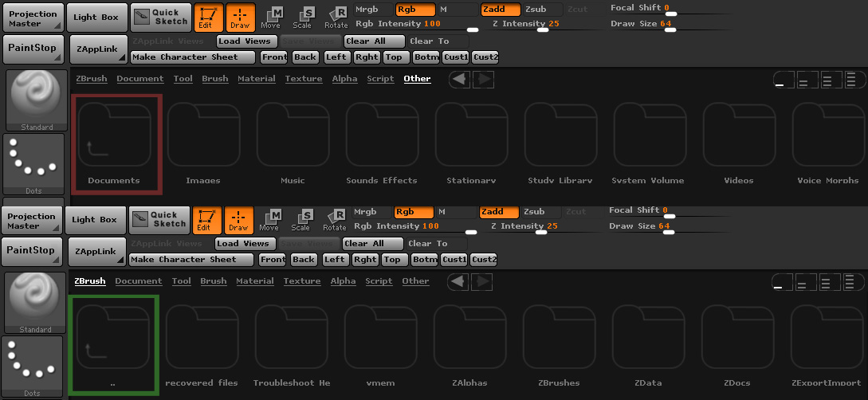Enable Mrgb in the upper toolbar

pos(373,10)
